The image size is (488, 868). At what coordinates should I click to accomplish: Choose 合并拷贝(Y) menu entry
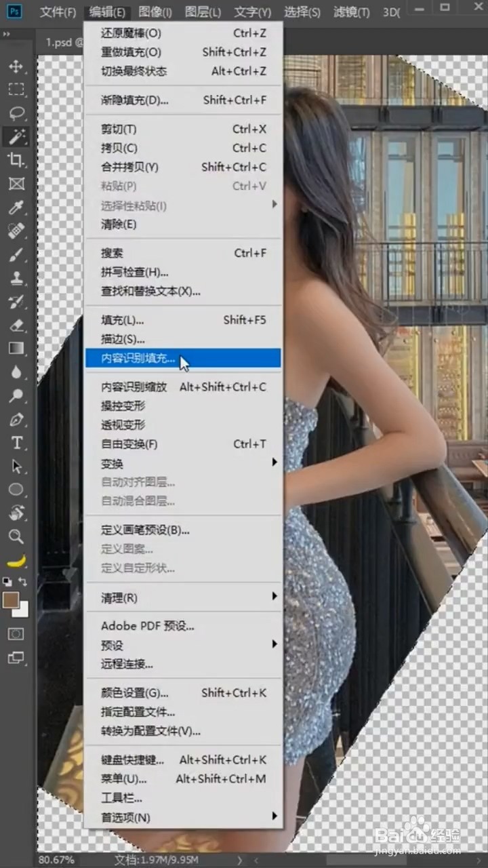click(x=183, y=167)
